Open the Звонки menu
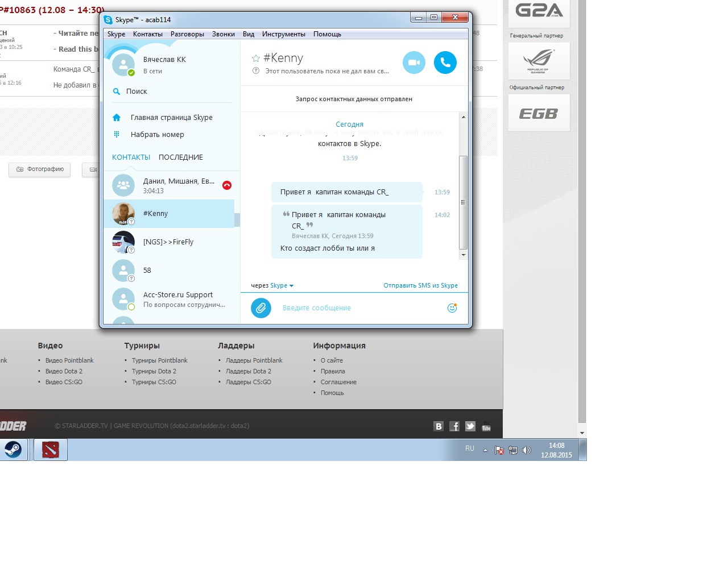The height and width of the screenshot is (582, 728). tap(224, 34)
